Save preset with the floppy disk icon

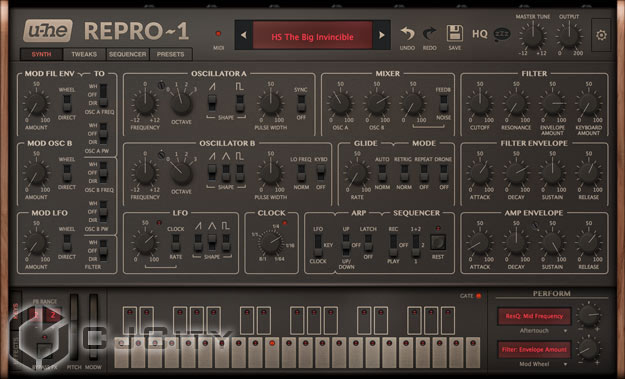(454, 33)
